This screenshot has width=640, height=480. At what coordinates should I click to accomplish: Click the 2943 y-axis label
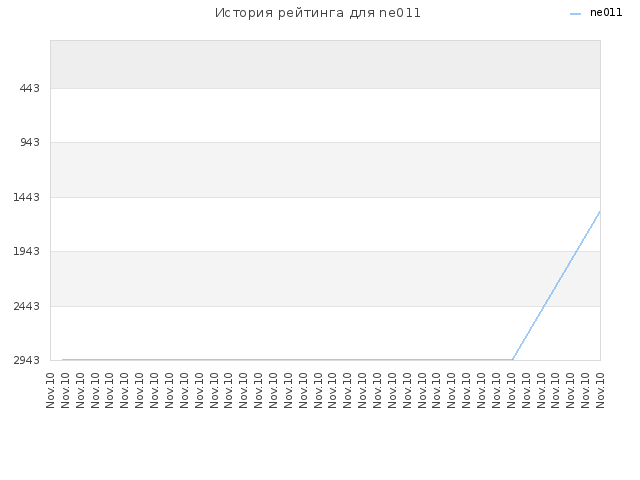coord(27,360)
